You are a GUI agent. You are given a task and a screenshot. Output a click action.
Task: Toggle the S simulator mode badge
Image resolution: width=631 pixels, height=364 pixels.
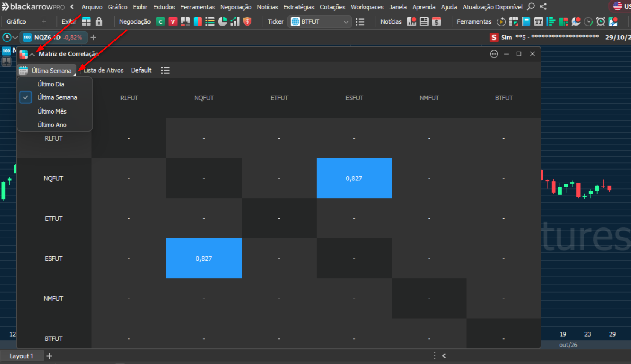(x=494, y=37)
